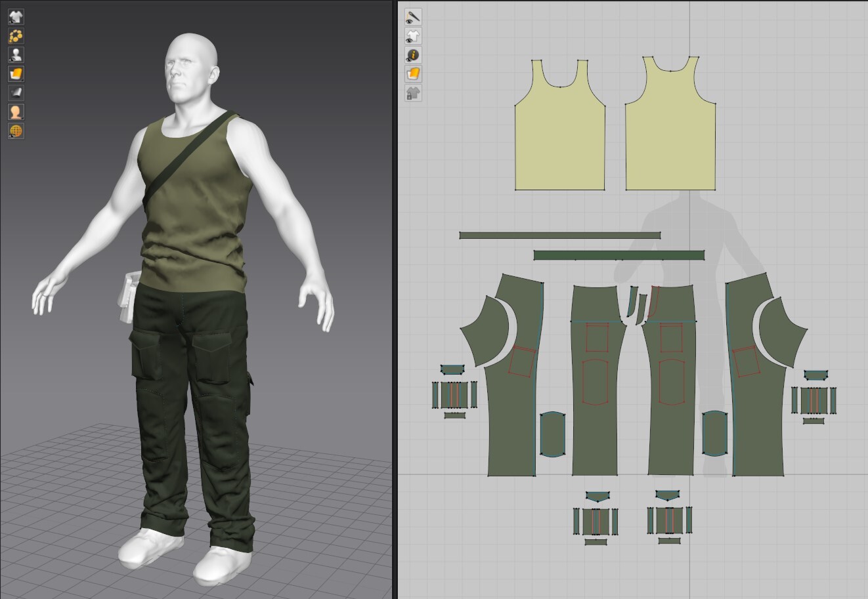868x599 pixels.
Task: Open 3D garment texture surface options
Action: (x=16, y=74)
